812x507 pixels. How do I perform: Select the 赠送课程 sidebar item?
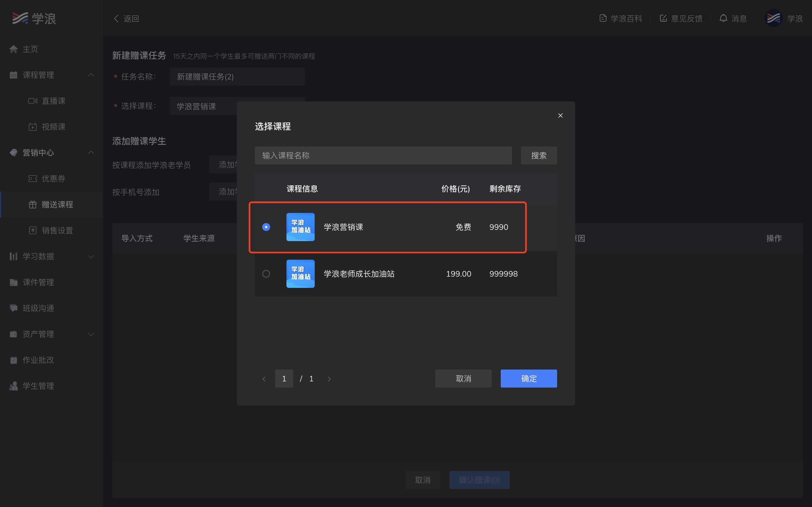click(x=58, y=204)
